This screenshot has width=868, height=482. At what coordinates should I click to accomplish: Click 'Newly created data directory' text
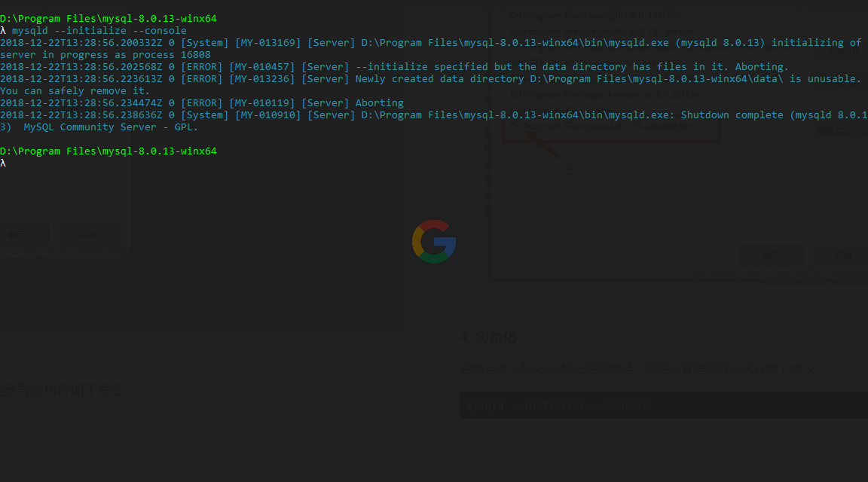point(439,78)
